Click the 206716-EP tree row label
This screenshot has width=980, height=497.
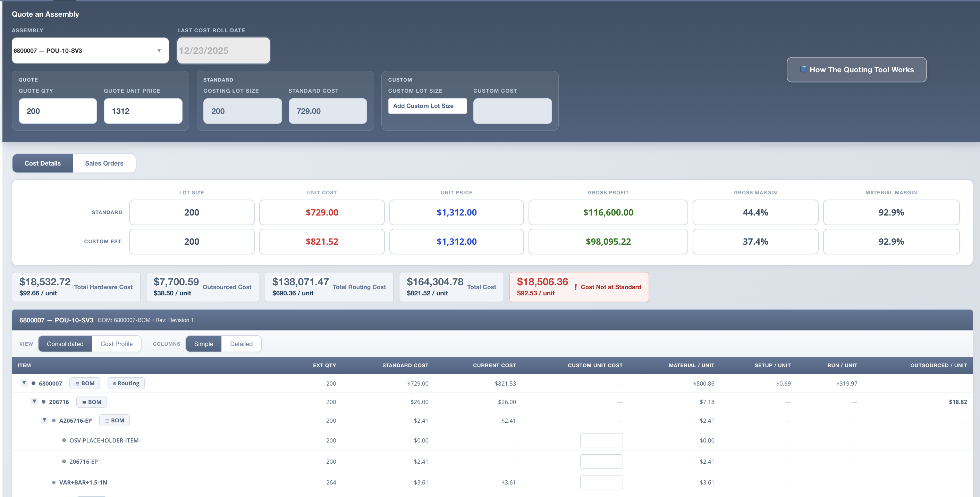[83, 461]
